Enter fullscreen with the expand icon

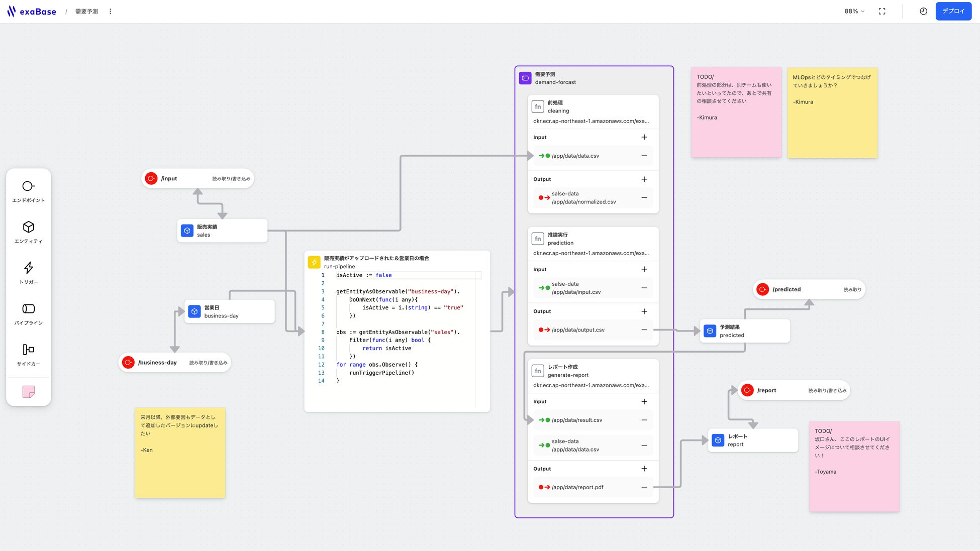pos(882,11)
